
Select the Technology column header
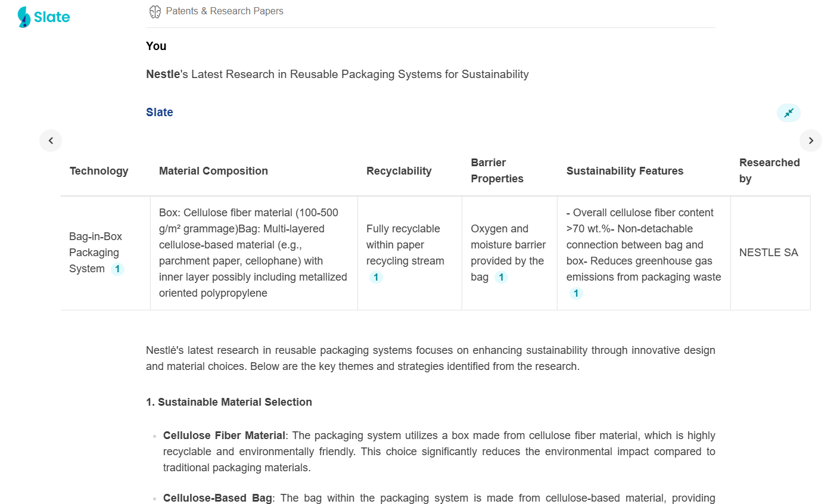99,171
